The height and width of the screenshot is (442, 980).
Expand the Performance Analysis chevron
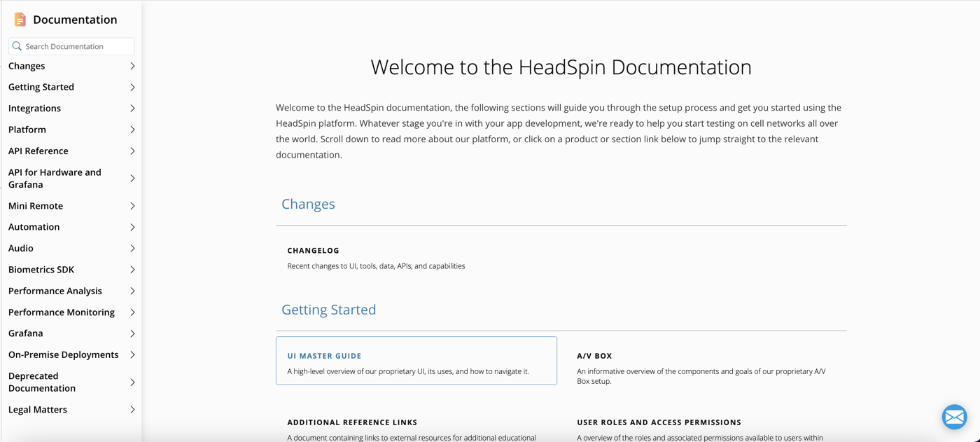[x=132, y=291]
